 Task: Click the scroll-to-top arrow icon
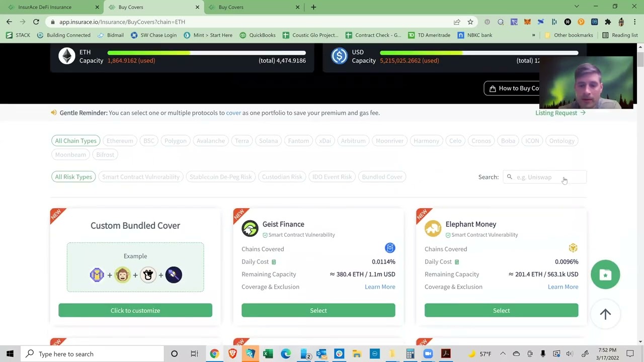[x=605, y=314]
